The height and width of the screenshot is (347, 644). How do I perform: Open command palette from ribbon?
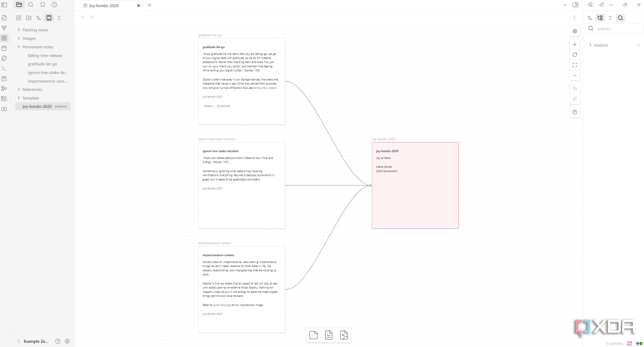tap(4, 68)
